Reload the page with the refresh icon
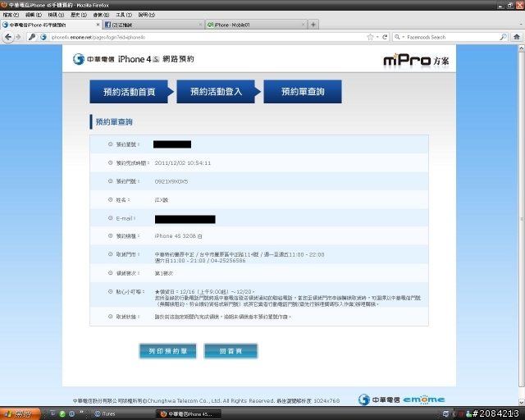This screenshot has width=525, height=420. tap(385, 37)
